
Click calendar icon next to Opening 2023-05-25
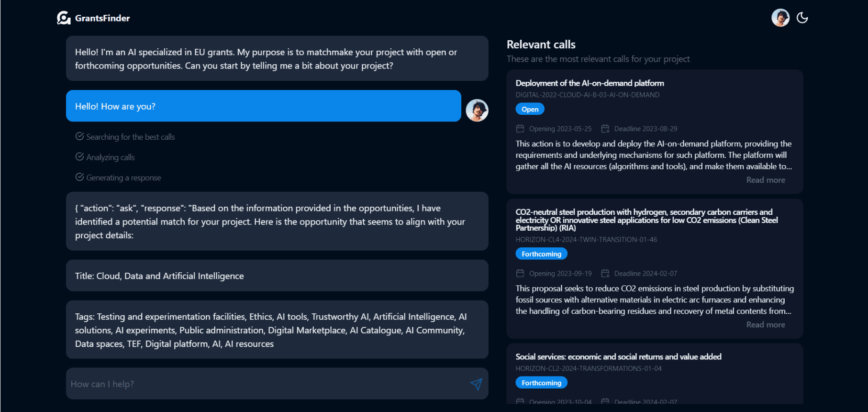[x=520, y=129]
